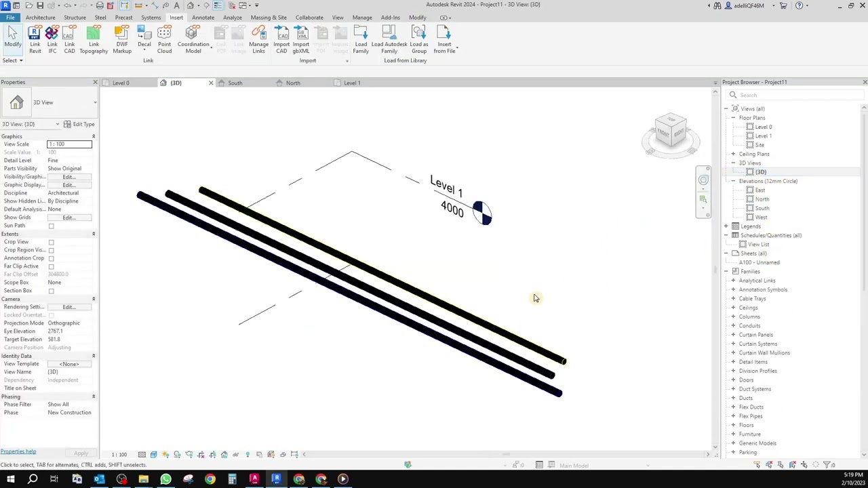Open the Properties help link
868x488 pixels.
point(18,451)
